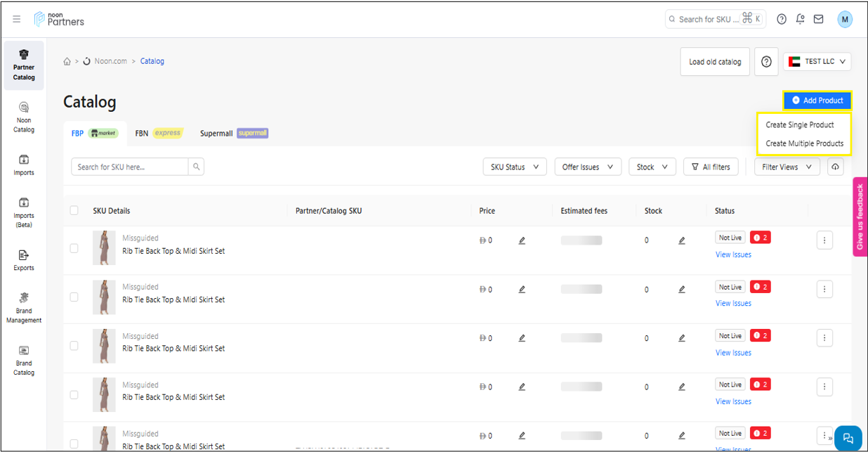Open three-dot menu for third product row
This screenshot has width=868, height=452.
(824, 338)
